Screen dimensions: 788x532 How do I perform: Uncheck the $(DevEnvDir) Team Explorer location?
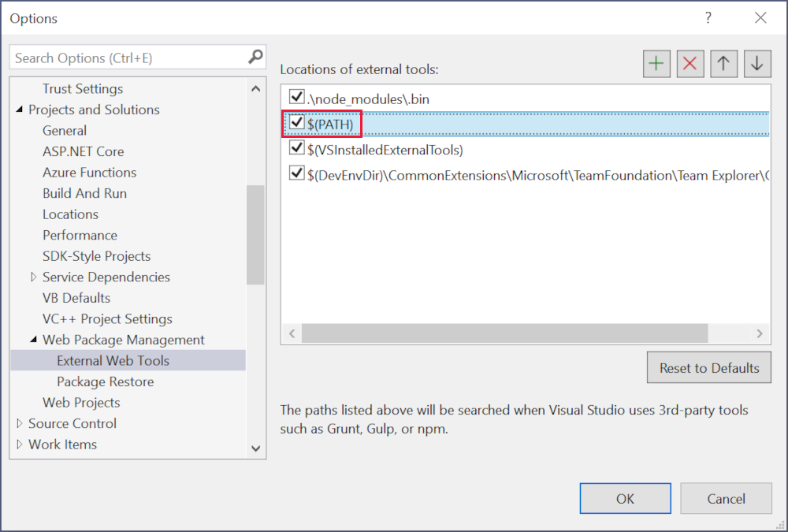[296, 173]
